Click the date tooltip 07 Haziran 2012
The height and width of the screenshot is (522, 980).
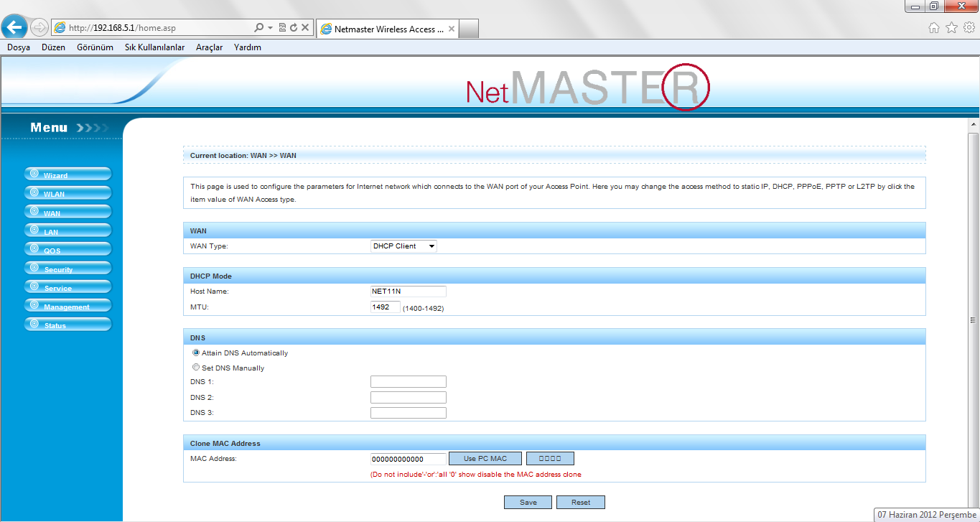coord(926,515)
